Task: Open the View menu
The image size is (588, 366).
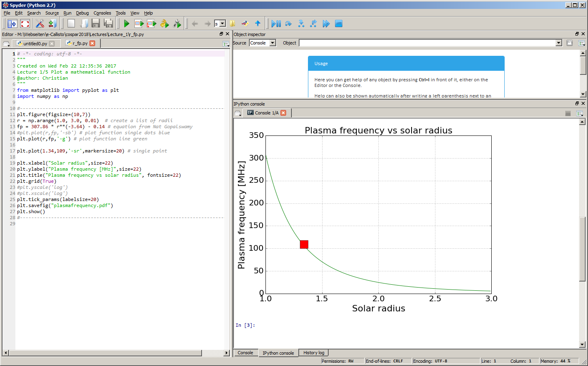Action: 135,13
